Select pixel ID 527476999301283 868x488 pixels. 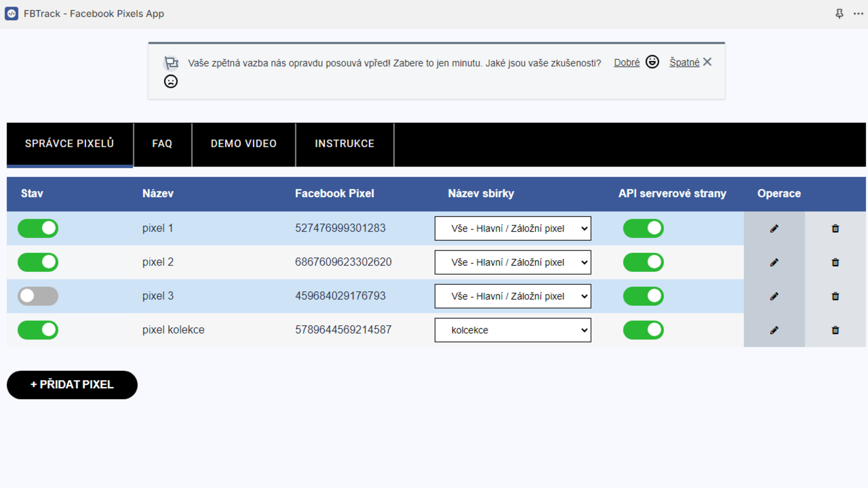pyautogui.click(x=340, y=228)
